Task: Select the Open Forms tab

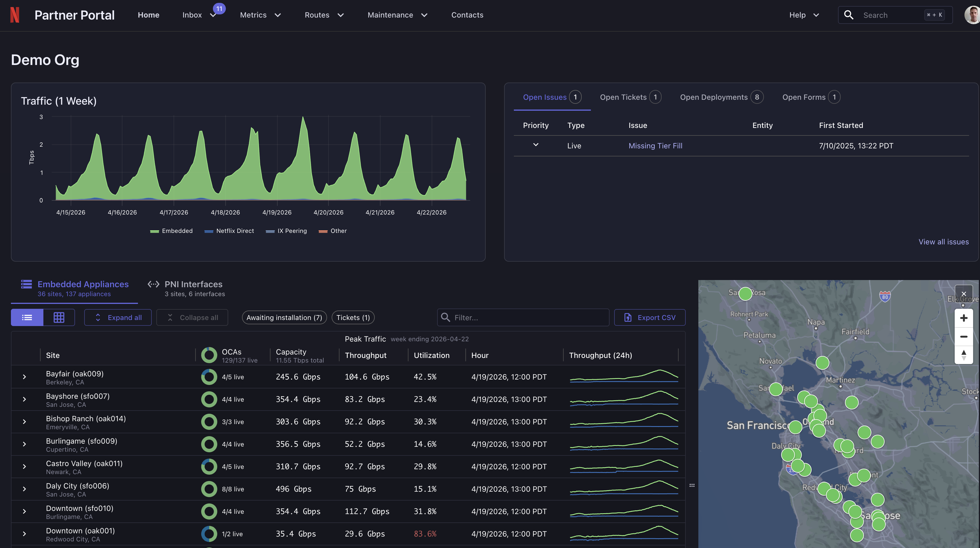Action: point(811,97)
